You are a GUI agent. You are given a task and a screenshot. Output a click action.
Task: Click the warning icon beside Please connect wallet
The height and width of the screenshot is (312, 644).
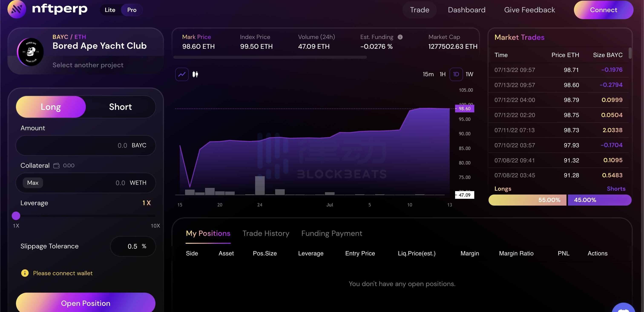click(25, 273)
